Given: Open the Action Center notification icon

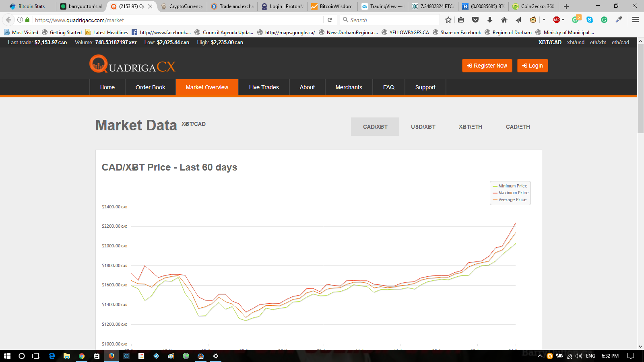Looking at the screenshot, I should pos(631,356).
